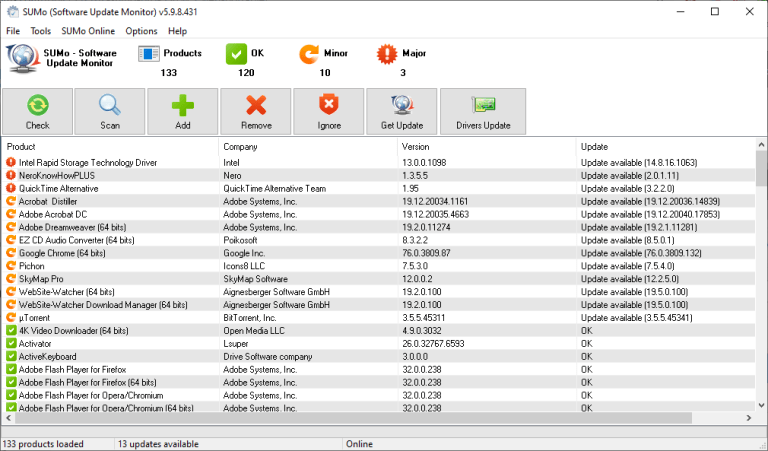The height and width of the screenshot is (451, 768).
Task: Click version cell '26.0.32767.6593'
Action: coord(433,344)
